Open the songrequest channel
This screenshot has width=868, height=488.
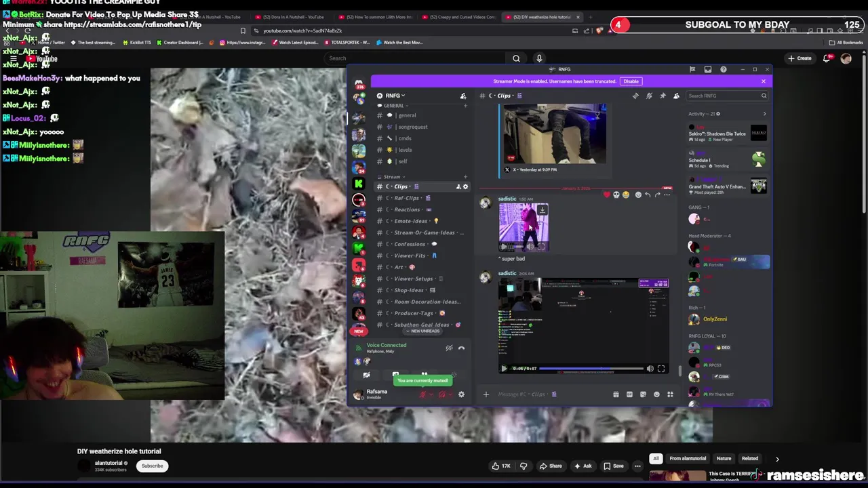click(x=422, y=127)
